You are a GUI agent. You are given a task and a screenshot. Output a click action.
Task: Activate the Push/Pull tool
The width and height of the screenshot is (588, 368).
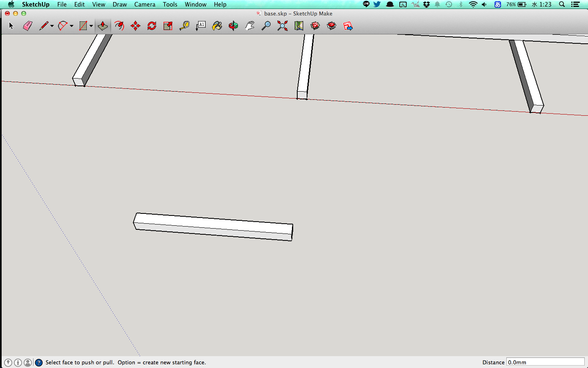pos(102,26)
